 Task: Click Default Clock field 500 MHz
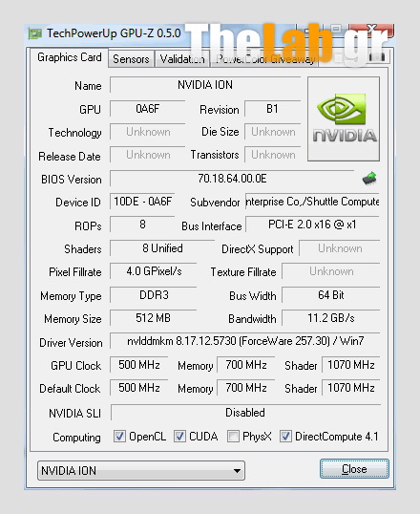tap(139, 388)
